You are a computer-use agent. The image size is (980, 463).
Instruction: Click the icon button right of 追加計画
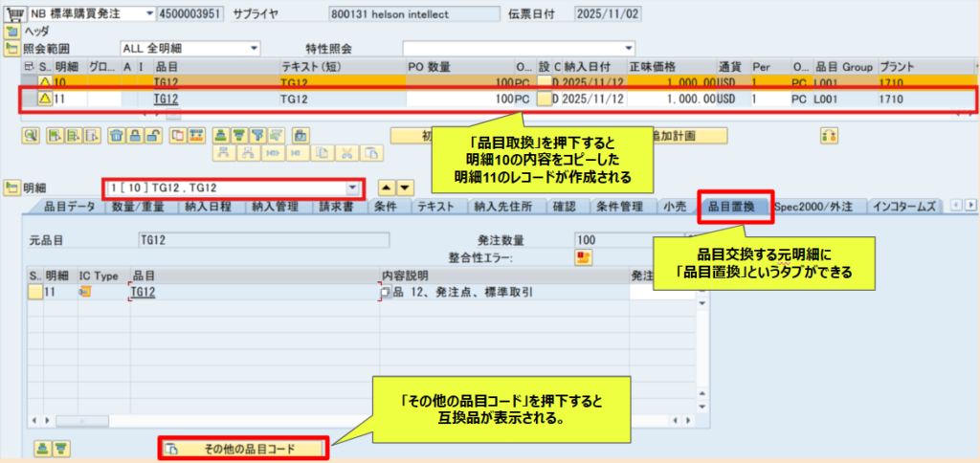point(830,136)
